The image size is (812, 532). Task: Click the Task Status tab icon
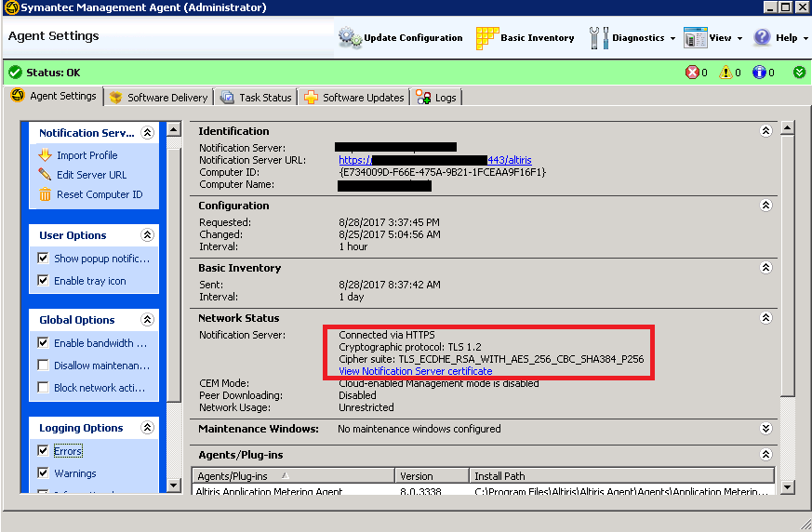tap(227, 98)
